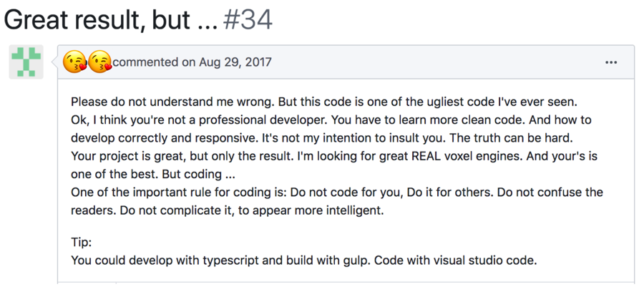Click the text 'one of the best. But coding ...'
The image size is (644, 292).
pyautogui.click(x=153, y=174)
